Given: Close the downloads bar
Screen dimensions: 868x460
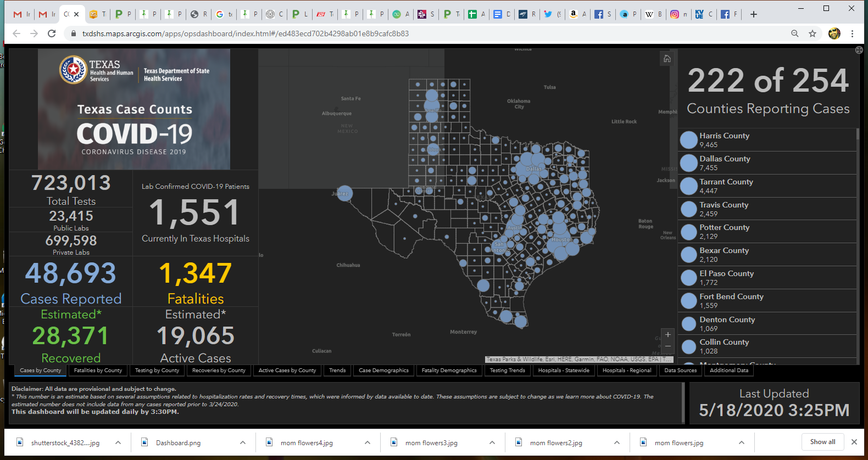Looking at the screenshot, I should click(854, 442).
